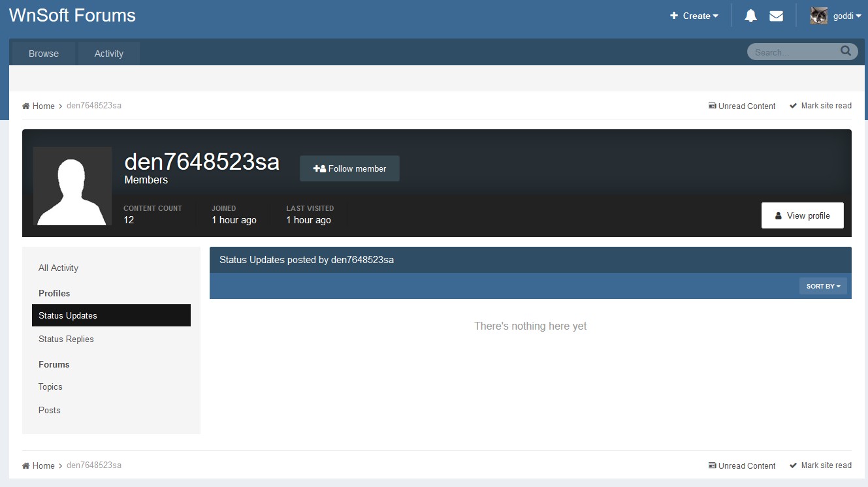Open the Create dropdown menu
Image resolution: width=868 pixels, height=487 pixels.
coord(694,16)
